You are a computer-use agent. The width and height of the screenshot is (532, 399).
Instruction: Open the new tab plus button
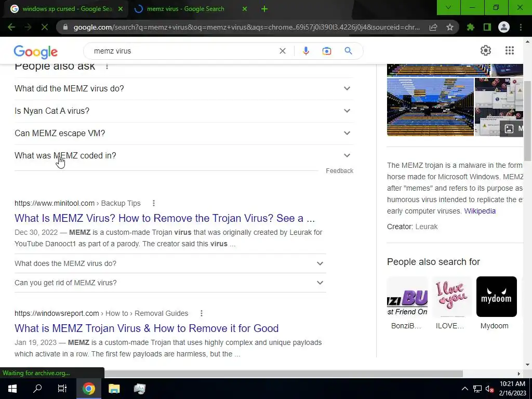[x=264, y=9]
